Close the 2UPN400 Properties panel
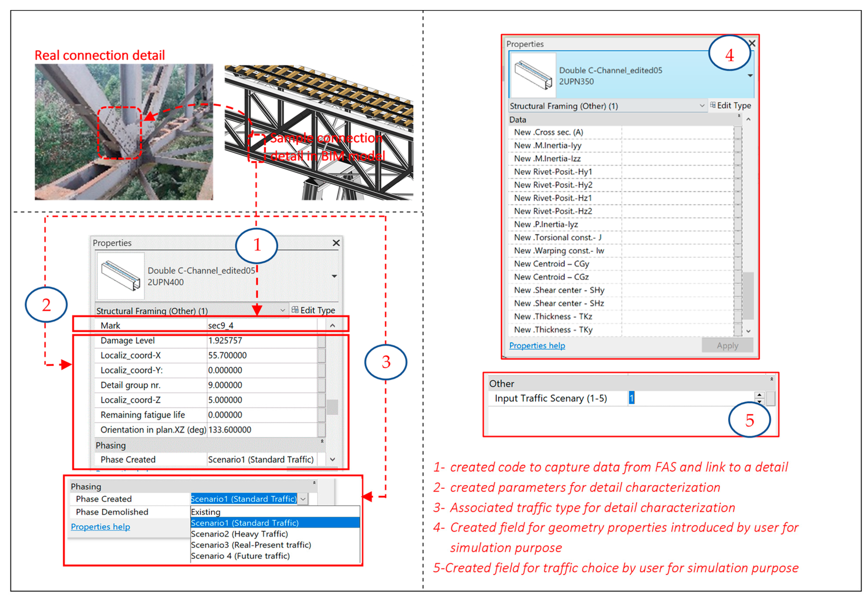The image size is (868, 601). coord(336,243)
